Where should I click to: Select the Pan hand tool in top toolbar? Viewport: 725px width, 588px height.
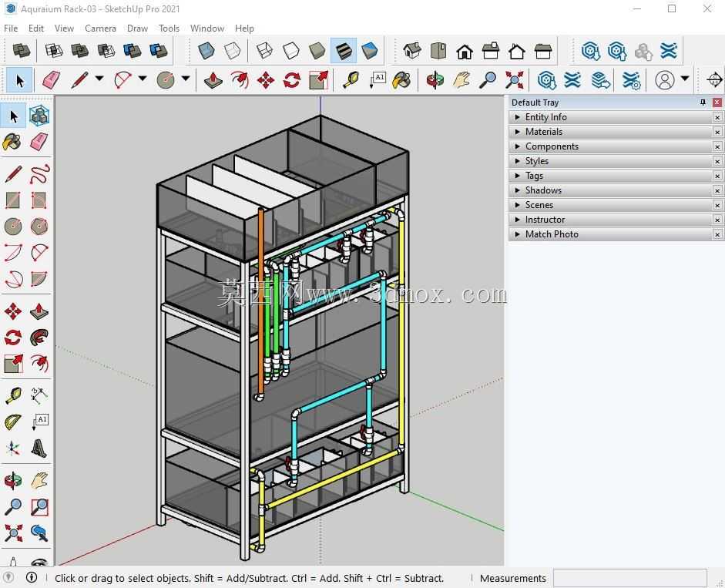pos(461,80)
